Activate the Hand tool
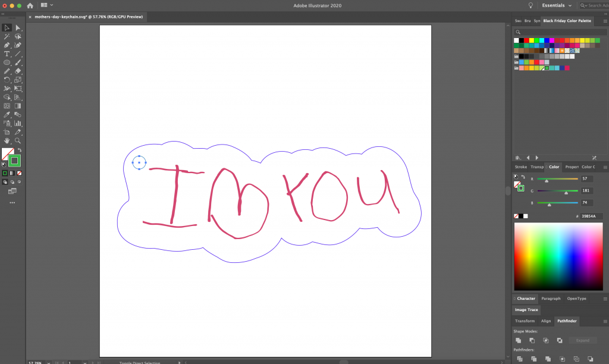Screen dimensions: 609x364 [x=7, y=140]
